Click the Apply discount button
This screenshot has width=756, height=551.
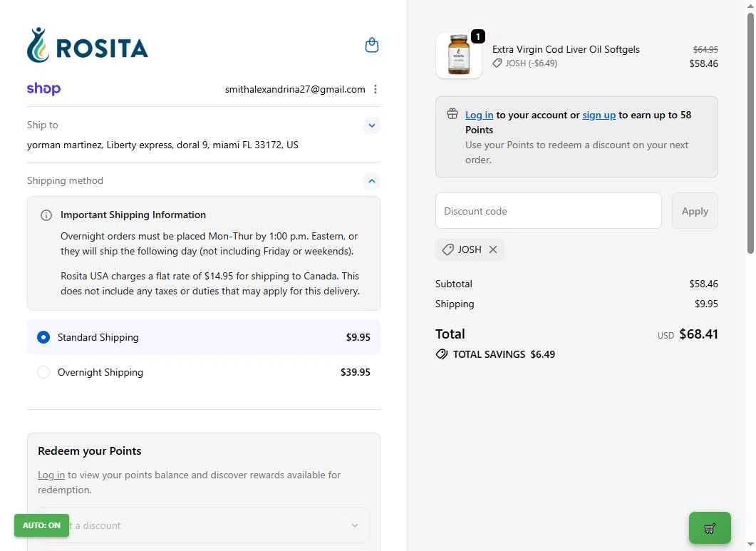(695, 211)
